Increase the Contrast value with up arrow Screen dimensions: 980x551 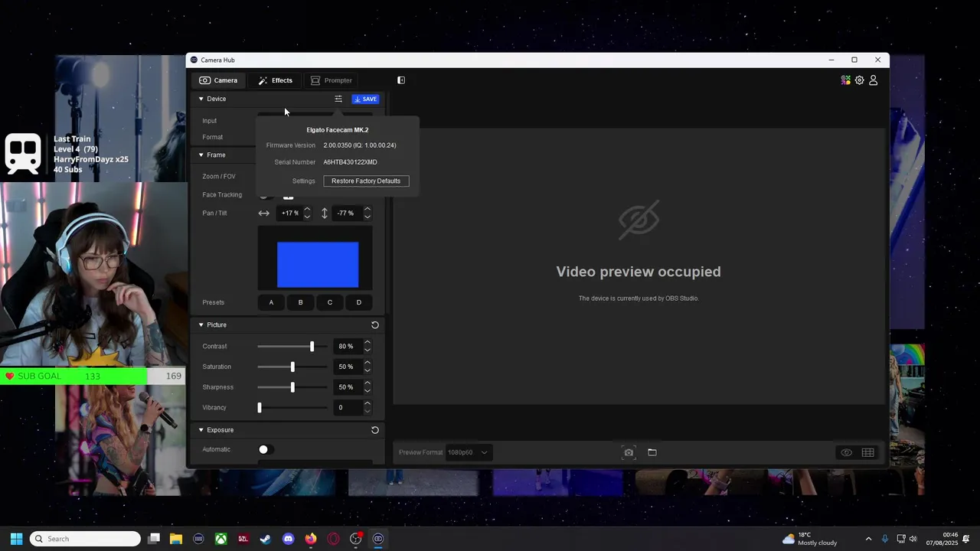[367, 343]
